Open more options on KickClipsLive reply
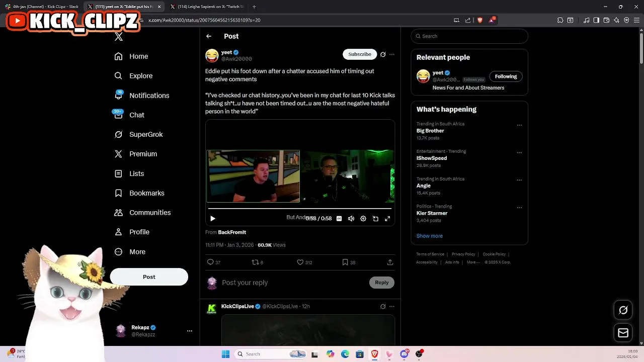Image resolution: width=644 pixels, height=362 pixels. click(392, 306)
